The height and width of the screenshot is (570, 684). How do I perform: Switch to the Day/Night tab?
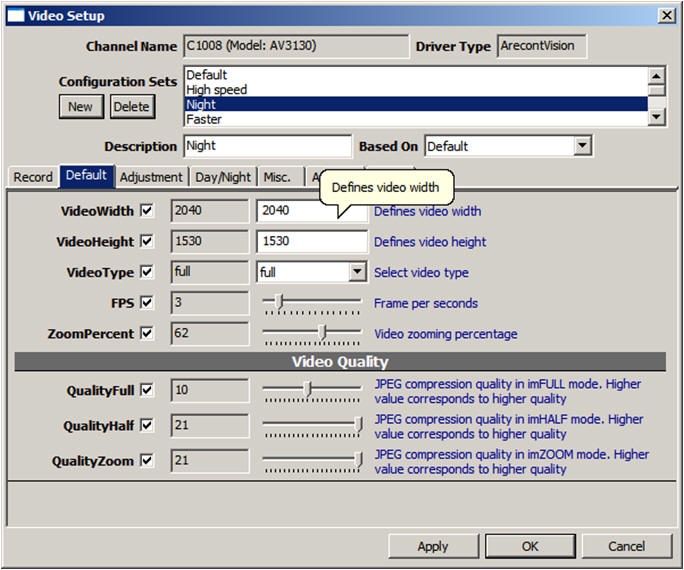point(222,177)
